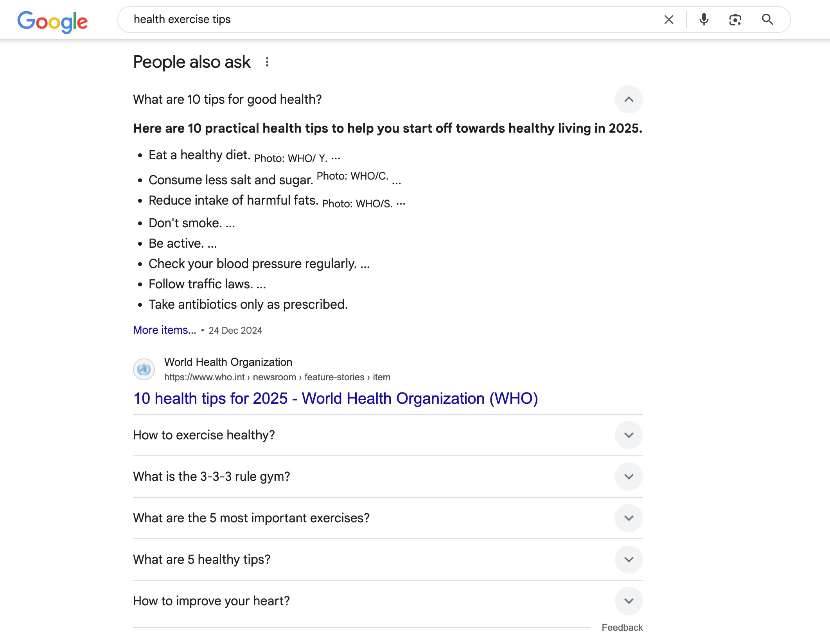Open 10 health tips for 2025 result
The width and height of the screenshot is (830, 644).
[336, 399]
